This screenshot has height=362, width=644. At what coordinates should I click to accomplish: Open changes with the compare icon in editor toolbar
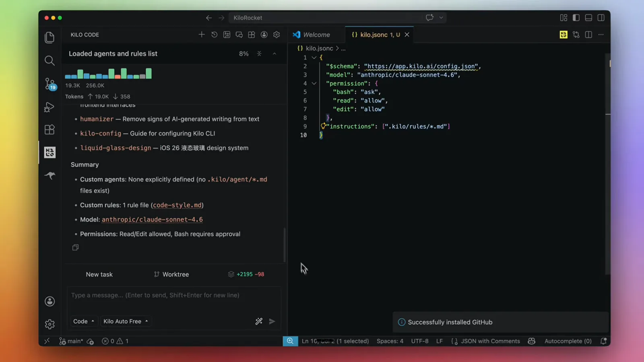coord(576,35)
